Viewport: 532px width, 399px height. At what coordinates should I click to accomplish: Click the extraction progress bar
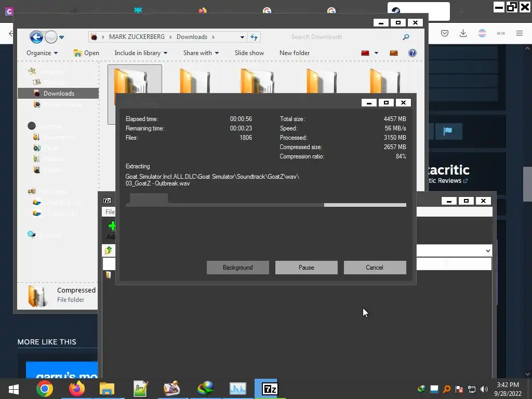coord(265,205)
